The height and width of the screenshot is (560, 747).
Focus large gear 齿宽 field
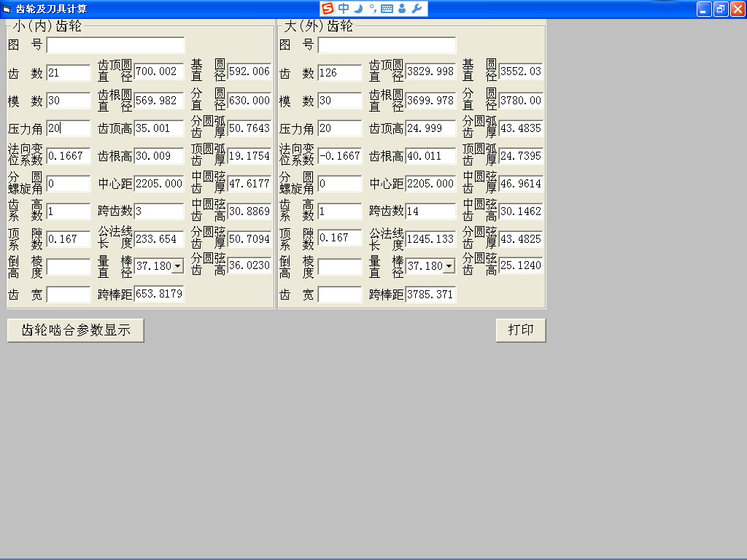(x=340, y=295)
